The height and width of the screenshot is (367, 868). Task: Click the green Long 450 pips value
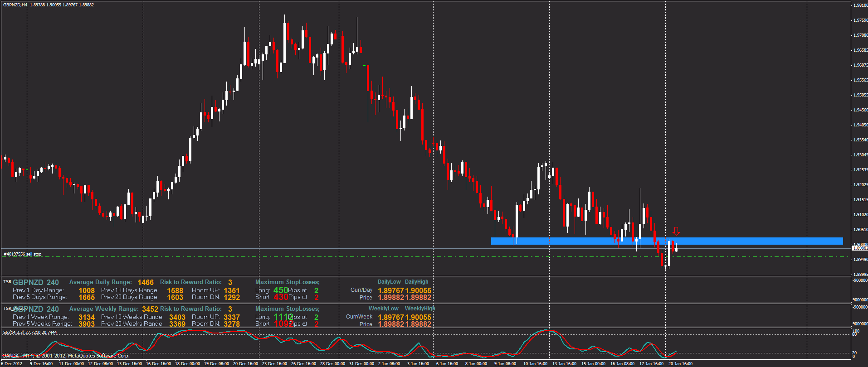[x=281, y=290]
